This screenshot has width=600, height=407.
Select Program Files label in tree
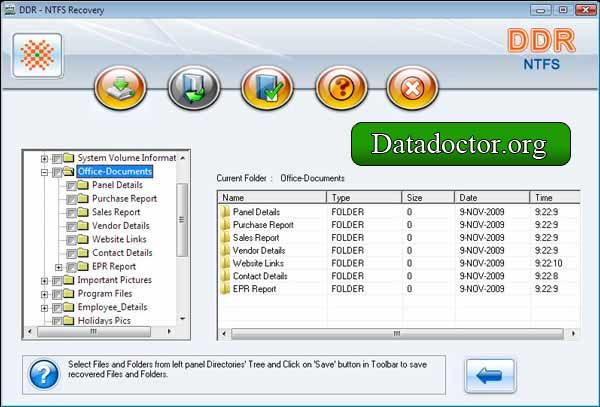(x=105, y=293)
